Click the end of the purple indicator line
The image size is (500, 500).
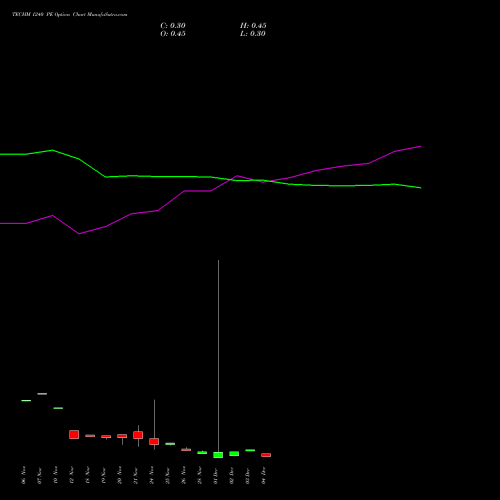click(421, 146)
